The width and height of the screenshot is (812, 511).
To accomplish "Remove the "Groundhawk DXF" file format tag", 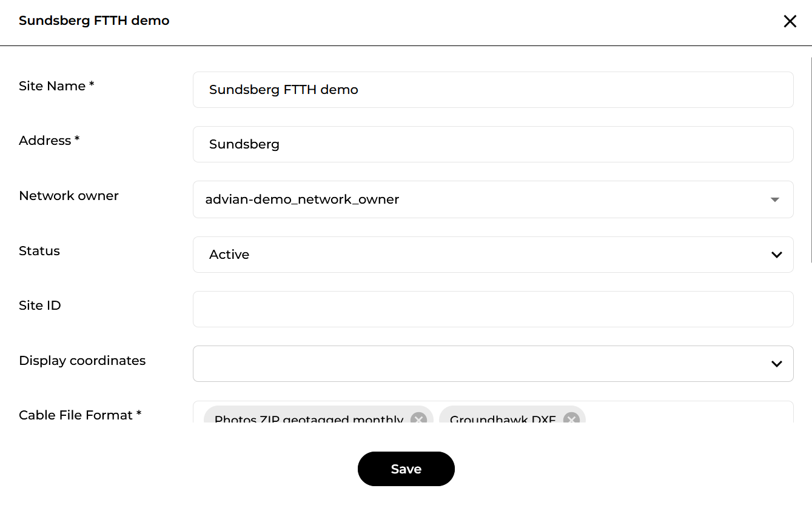I will coord(571,418).
